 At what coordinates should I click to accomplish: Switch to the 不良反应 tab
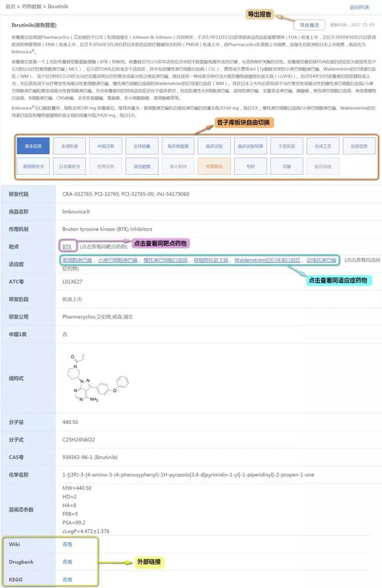point(286,146)
